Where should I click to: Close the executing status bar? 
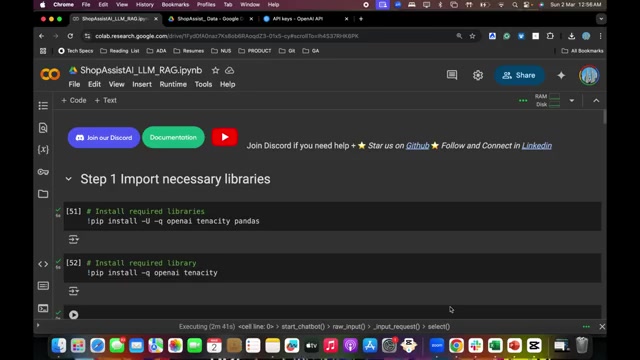click(x=602, y=327)
